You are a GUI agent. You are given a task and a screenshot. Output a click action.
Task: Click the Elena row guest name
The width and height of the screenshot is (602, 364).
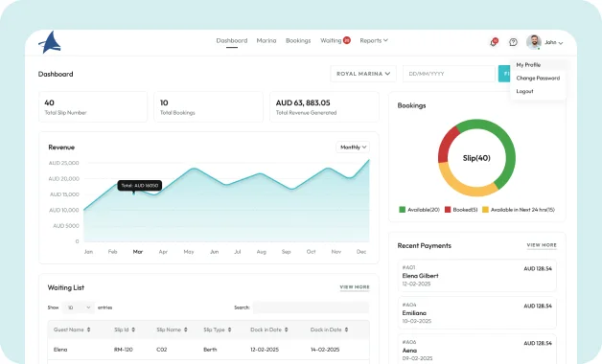click(x=60, y=350)
